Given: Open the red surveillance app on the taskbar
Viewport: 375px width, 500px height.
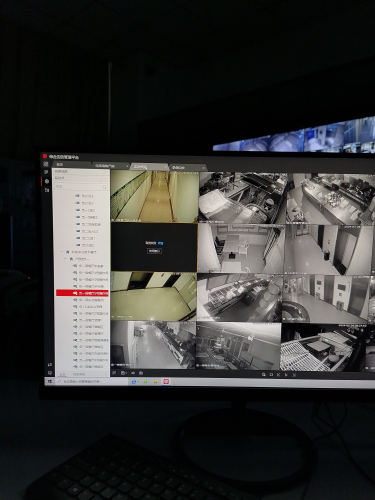Looking at the screenshot, I should point(166,381).
